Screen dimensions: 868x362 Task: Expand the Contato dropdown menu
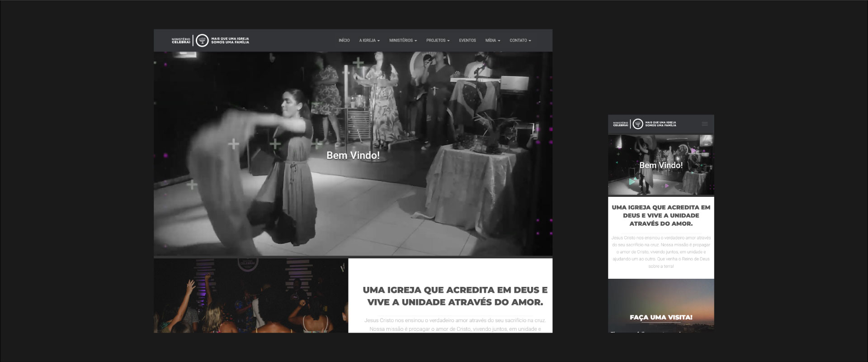520,41
